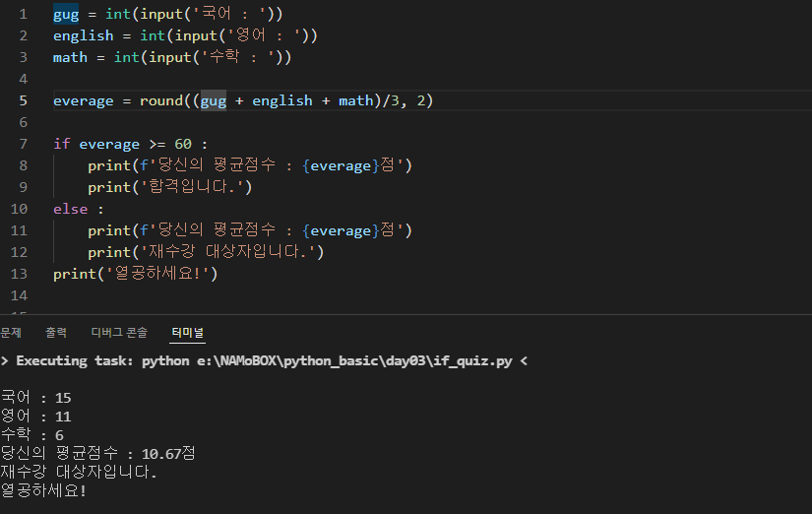
Task: Click '{everage}' placeholder on line 11
Action: pyautogui.click(x=342, y=230)
